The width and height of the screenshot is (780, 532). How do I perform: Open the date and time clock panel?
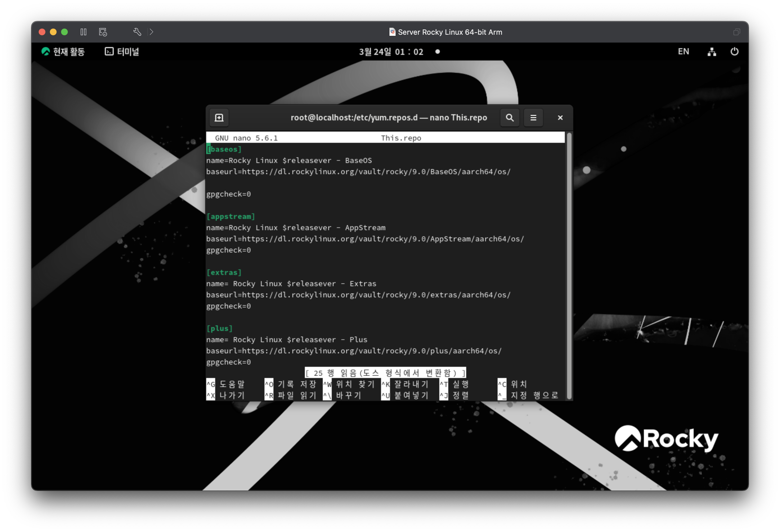pyautogui.click(x=391, y=52)
